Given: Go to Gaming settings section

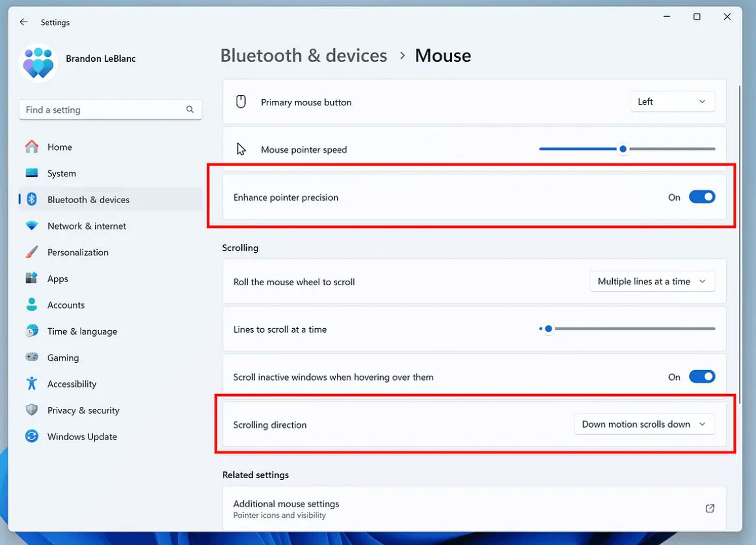Looking at the screenshot, I should tap(63, 358).
